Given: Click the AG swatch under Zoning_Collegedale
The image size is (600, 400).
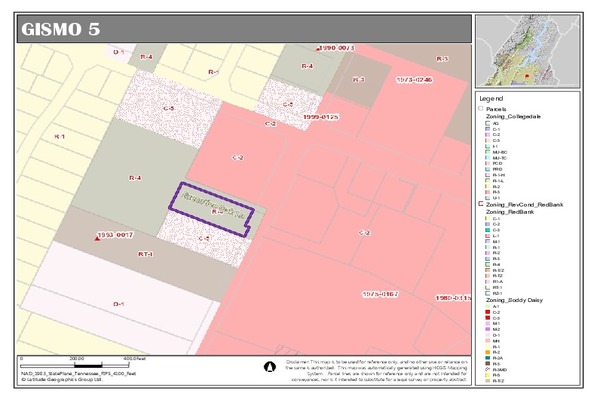Looking at the screenshot, I should [x=485, y=123].
